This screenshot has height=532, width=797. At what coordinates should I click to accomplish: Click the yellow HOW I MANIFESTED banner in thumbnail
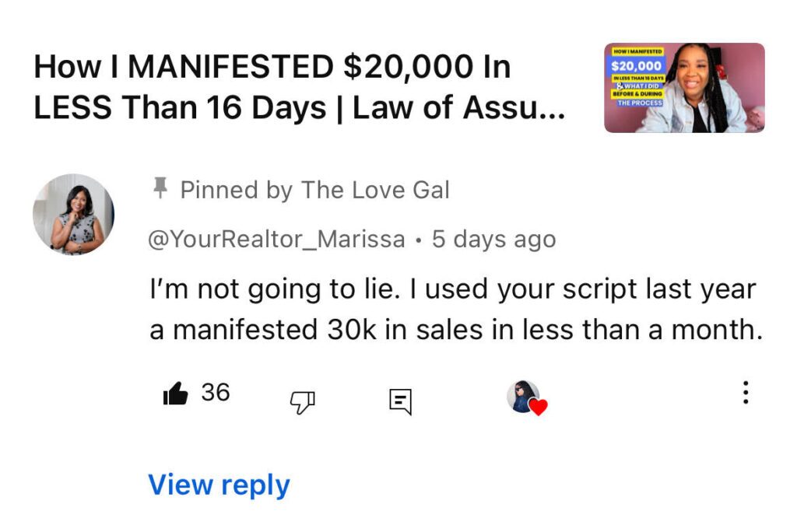pyautogui.click(x=638, y=51)
